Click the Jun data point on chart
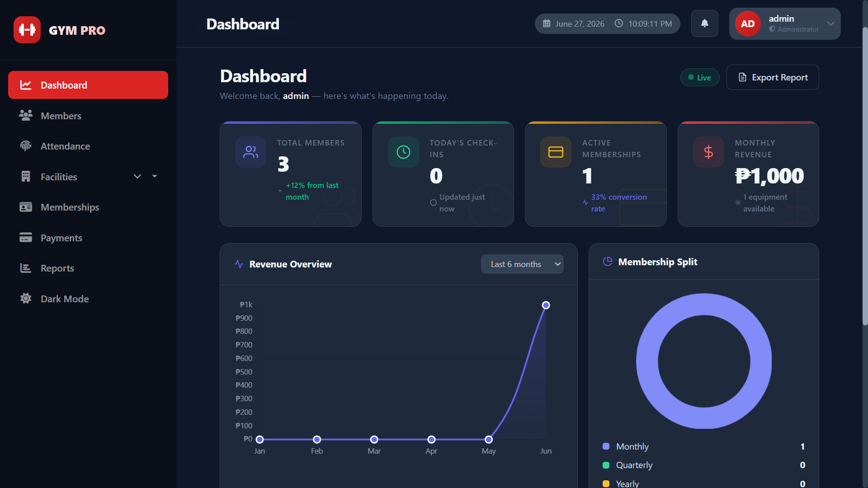 (x=546, y=305)
